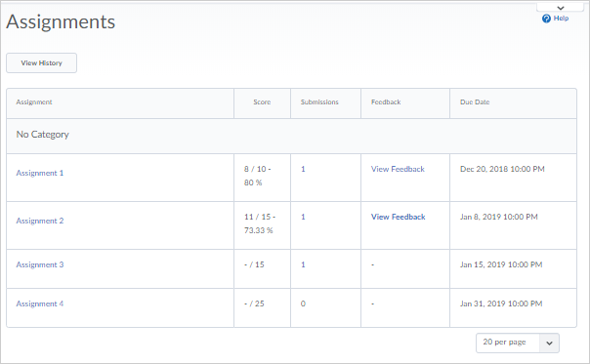Viewport: 590px width, 364px height.
Task: Click the per page dropdown arrow
Action: (549, 343)
